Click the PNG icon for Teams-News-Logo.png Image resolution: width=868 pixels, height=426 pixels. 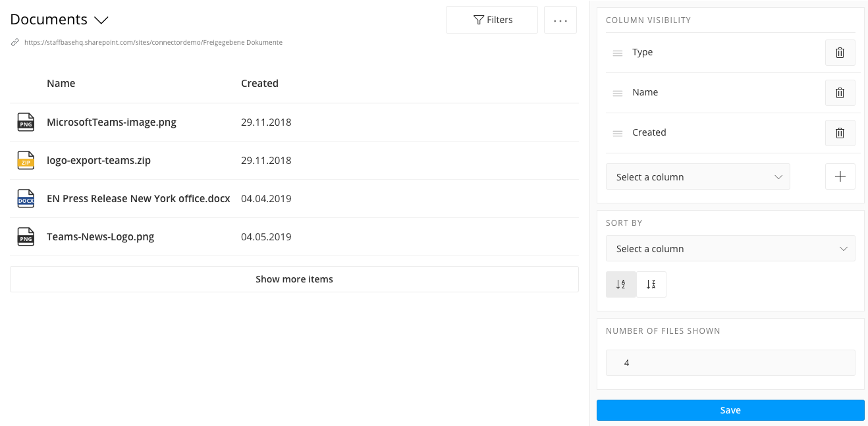point(26,236)
